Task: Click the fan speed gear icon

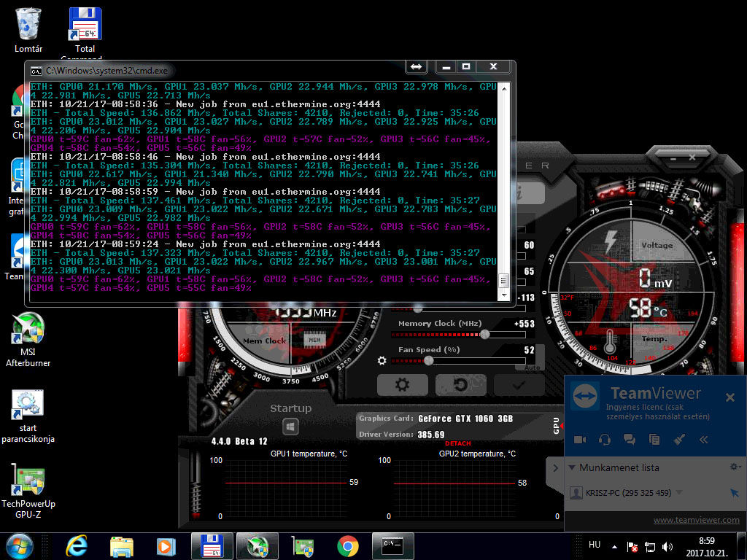Action: click(382, 360)
